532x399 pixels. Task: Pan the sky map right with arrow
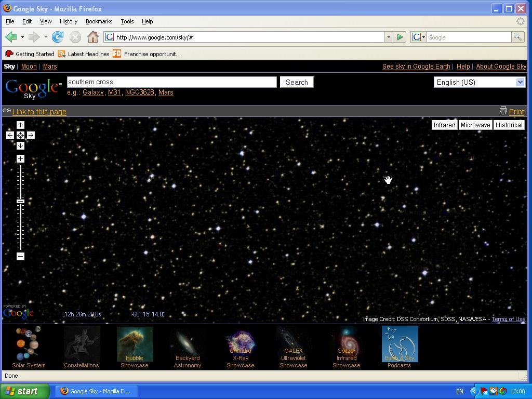(31, 135)
